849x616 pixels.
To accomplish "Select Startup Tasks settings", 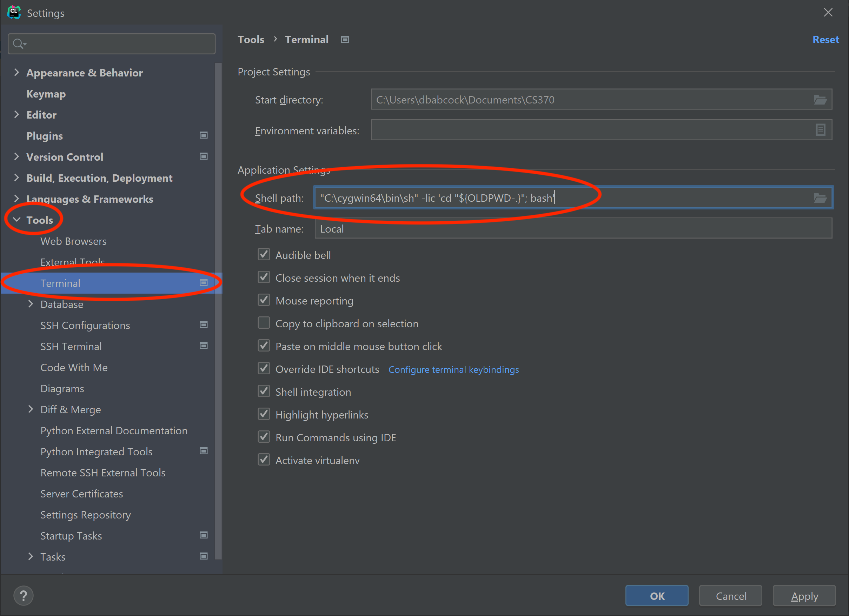I will (x=71, y=536).
